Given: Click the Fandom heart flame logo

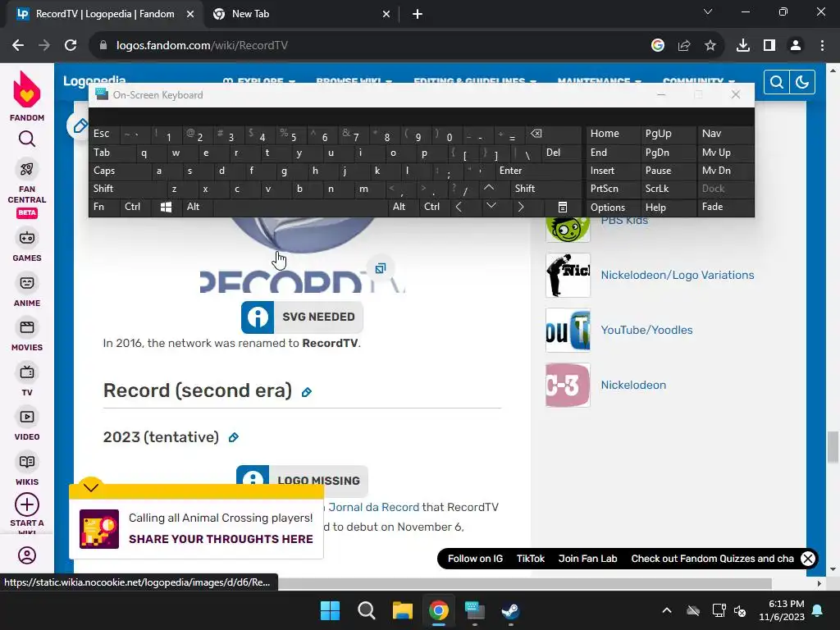Looking at the screenshot, I should click(27, 90).
